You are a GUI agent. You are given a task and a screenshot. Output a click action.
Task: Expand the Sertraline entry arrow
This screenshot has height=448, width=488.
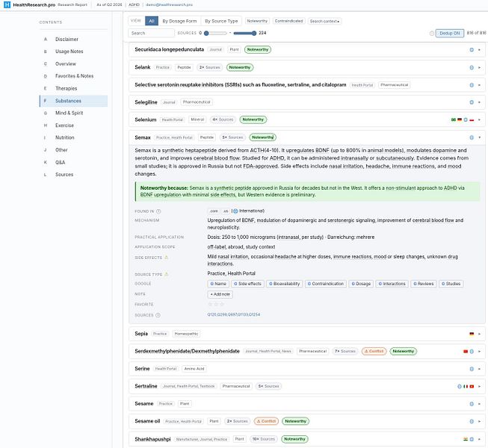tap(479, 387)
